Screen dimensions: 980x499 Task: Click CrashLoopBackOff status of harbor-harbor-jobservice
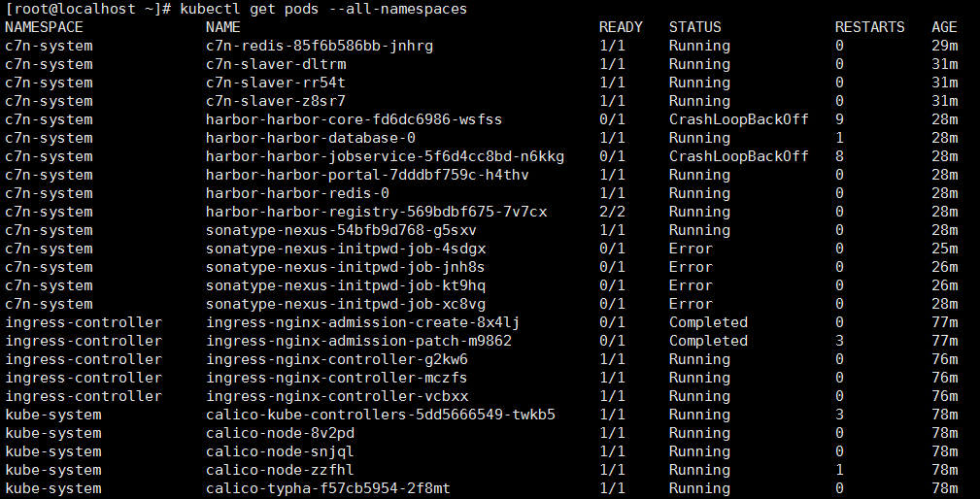tap(739, 156)
